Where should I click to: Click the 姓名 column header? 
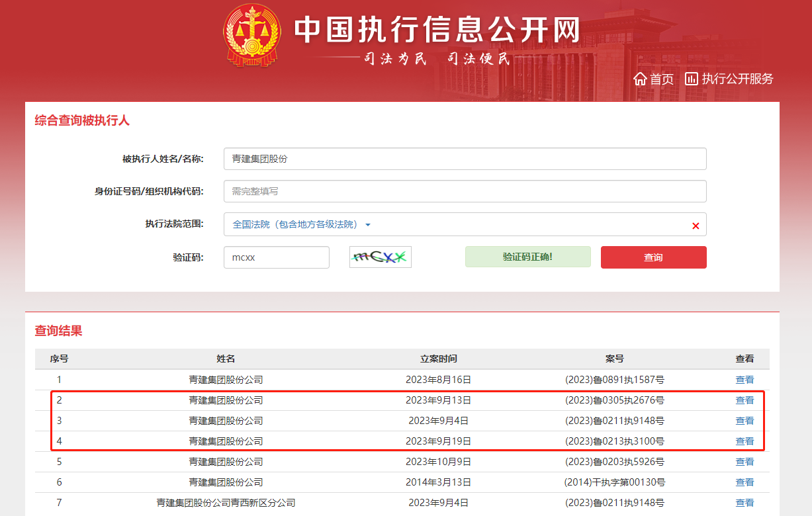[226, 359]
